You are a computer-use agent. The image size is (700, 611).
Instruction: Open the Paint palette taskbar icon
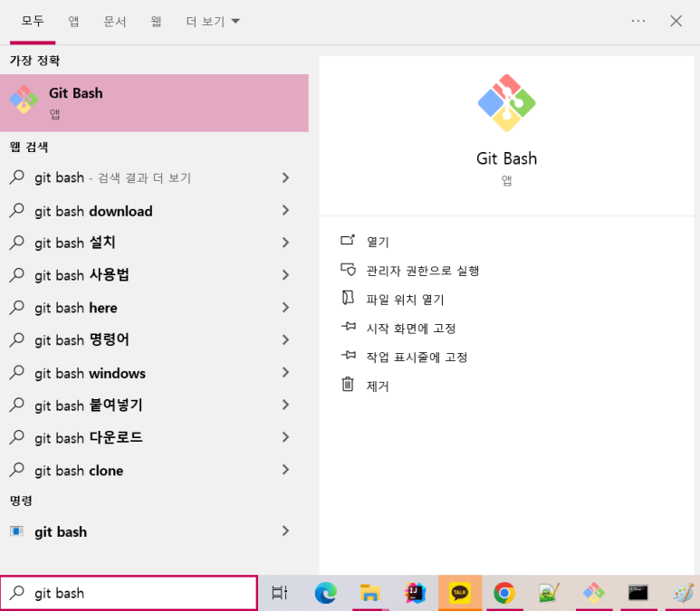tap(683, 593)
